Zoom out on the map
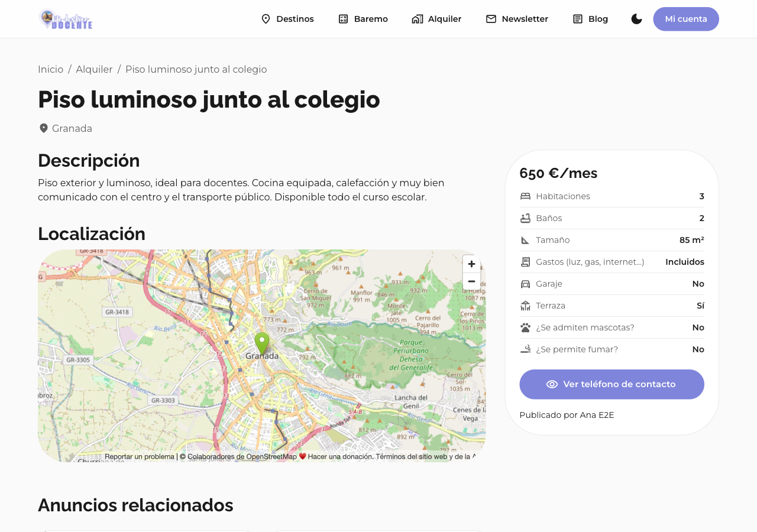757x532 pixels. click(471, 281)
